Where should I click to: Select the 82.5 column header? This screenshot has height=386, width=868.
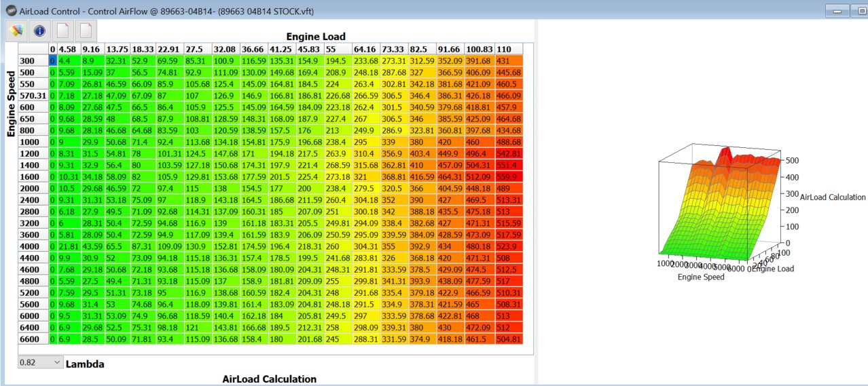[422, 50]
